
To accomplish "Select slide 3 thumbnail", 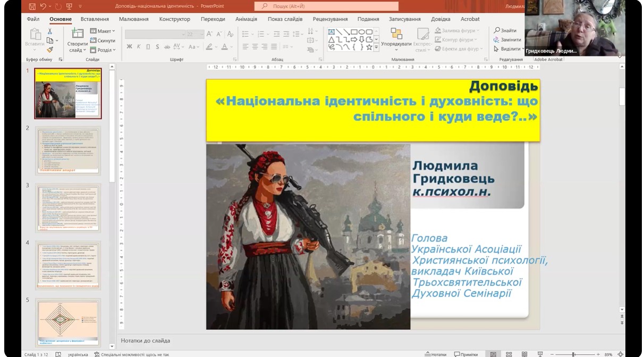I will (68, 208).
